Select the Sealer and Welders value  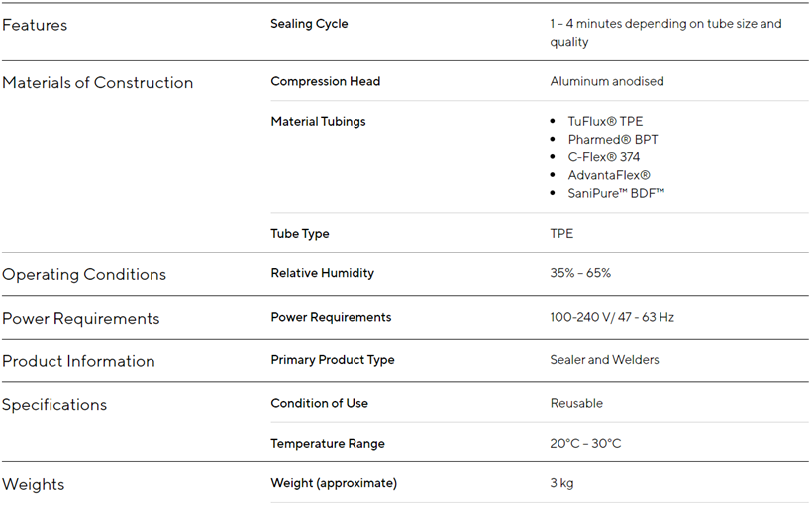tap(604, 360)
